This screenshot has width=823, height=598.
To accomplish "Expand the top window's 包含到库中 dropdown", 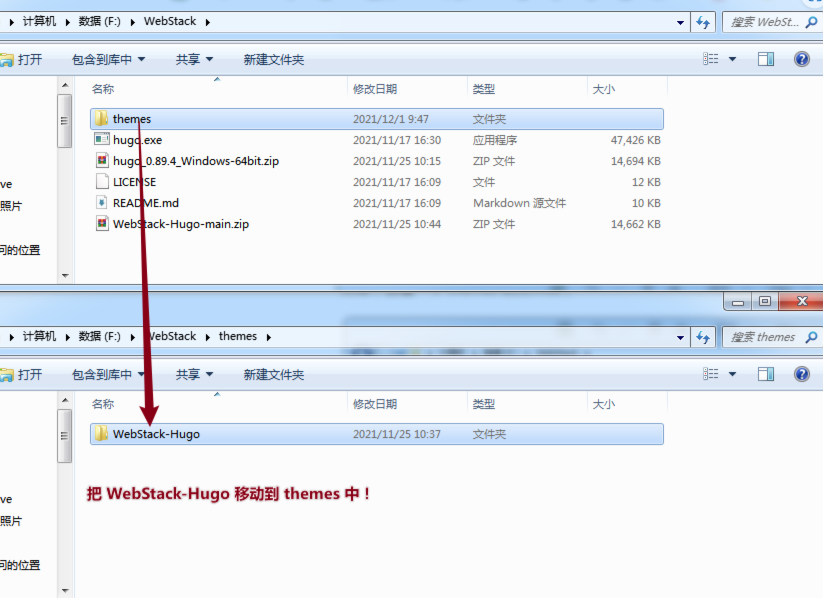I will coord(108,59).
